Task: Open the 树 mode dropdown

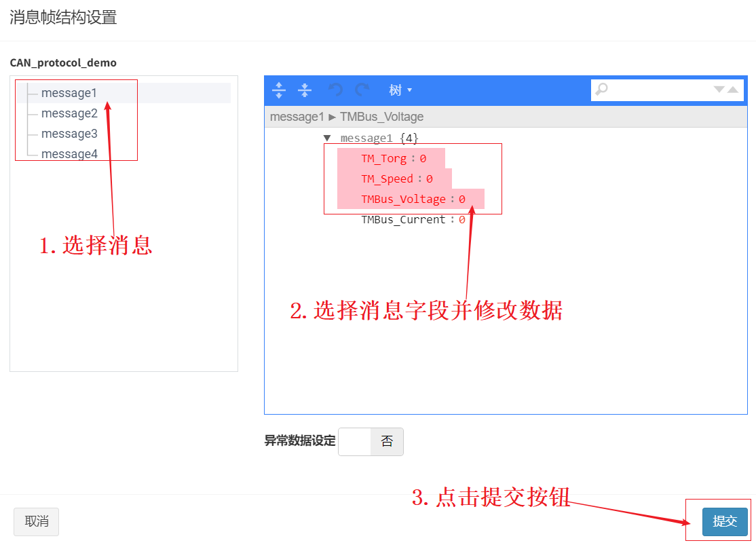Action: 400,90
